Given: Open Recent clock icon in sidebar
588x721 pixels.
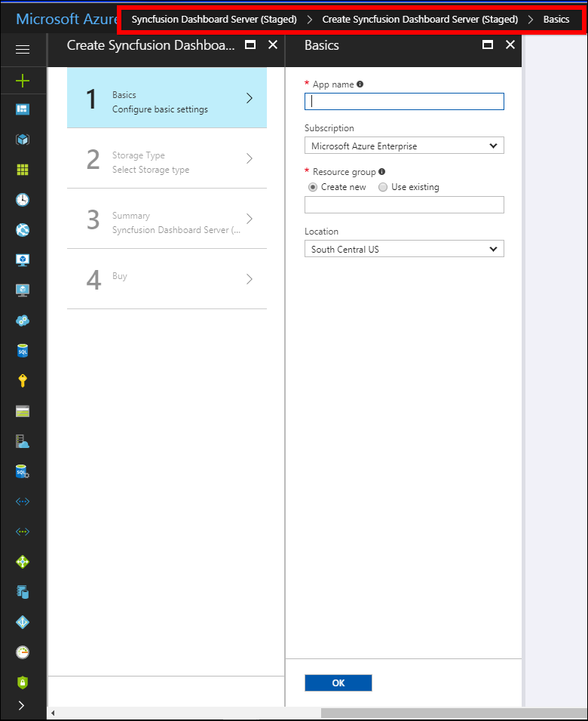Looking at the screenshot, I should coord(23,200).
